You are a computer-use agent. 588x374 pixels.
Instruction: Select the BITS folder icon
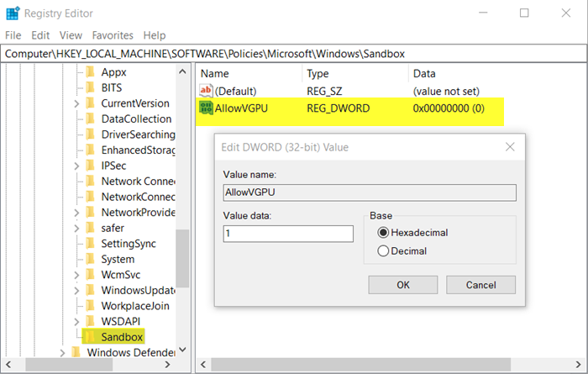90,87
